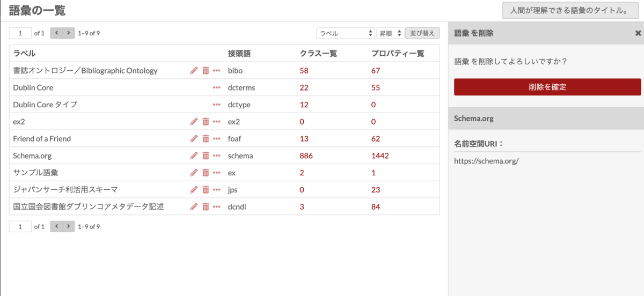This screenshot has width=644, height=296.
Task: Go to next page in top pagination
Action: (69, 33)
